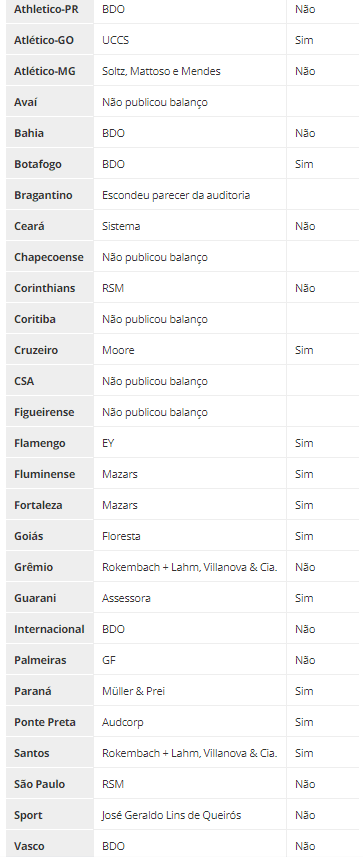The height and width of the screenshot is (857, 363).
Task: Click the Vasco team cell
Action: pyautogui.click(x=50, y=844)
